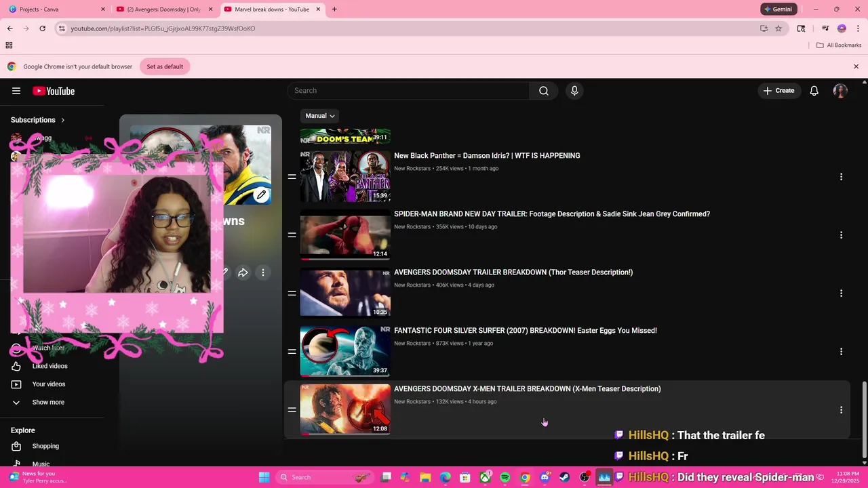The width and height of the screenshot is (868, 488).
Task: Open Chrome media controls icon
Action: [825, 28]
